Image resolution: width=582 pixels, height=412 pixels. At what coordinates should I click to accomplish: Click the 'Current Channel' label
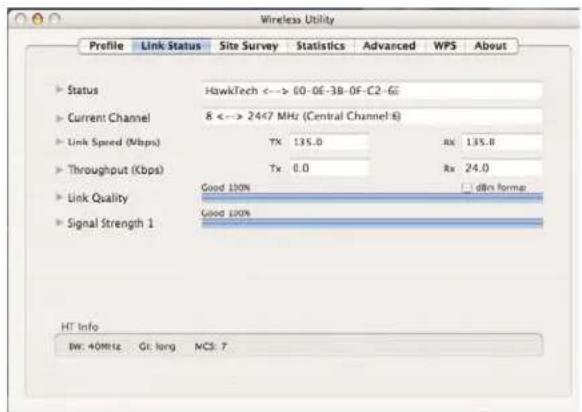click(x=109, y=118)
